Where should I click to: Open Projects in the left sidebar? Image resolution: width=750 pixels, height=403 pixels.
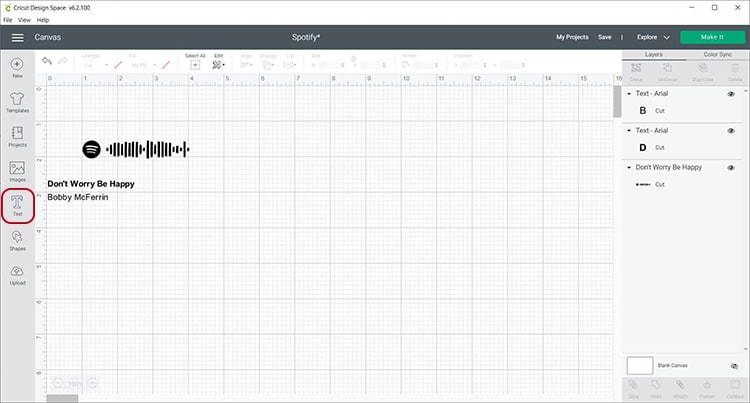point(17,137)
